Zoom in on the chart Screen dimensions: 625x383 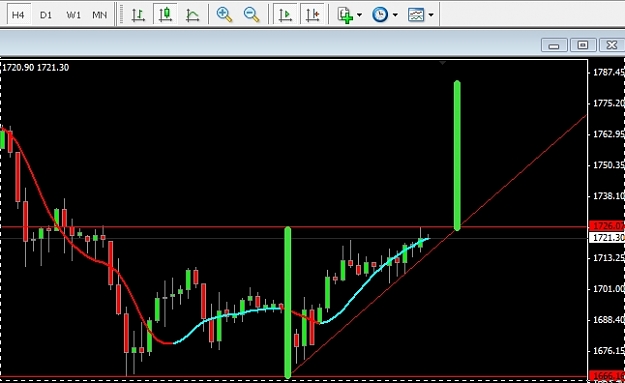(x=224, y=15)
